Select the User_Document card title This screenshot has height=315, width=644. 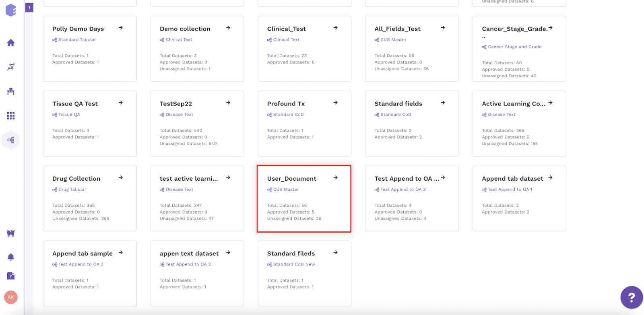coord(292,179)
